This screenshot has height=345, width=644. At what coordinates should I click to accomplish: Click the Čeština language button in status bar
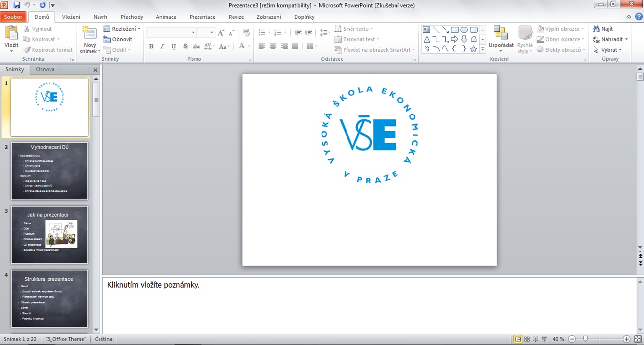pyautogui.click(x=103, y=339)
